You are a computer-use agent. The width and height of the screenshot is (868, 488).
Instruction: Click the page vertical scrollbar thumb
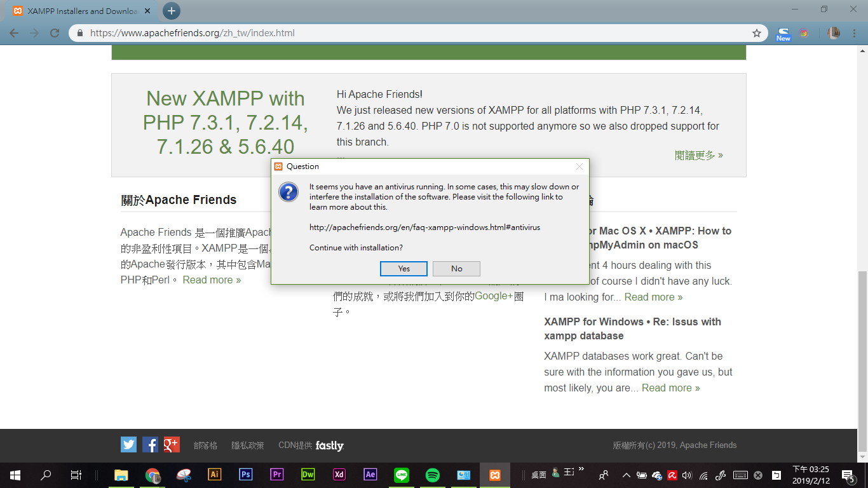pyautogui.click(x=862, y=360)
